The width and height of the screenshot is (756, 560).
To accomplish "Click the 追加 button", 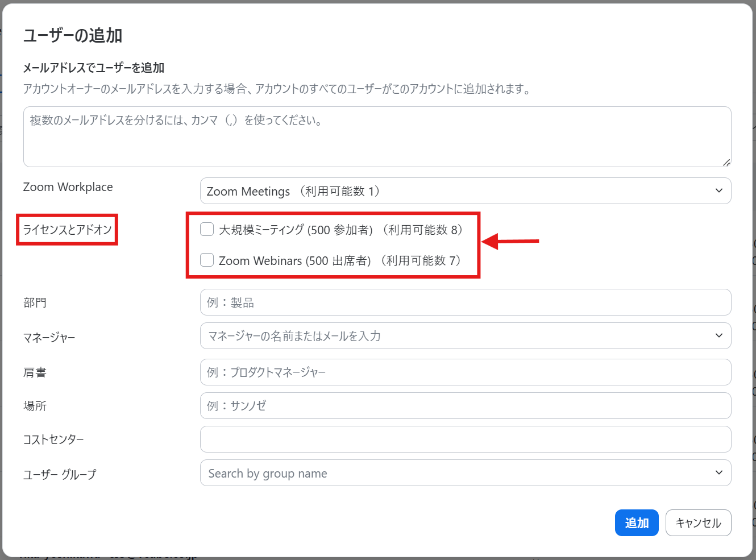I will [637, 522].
